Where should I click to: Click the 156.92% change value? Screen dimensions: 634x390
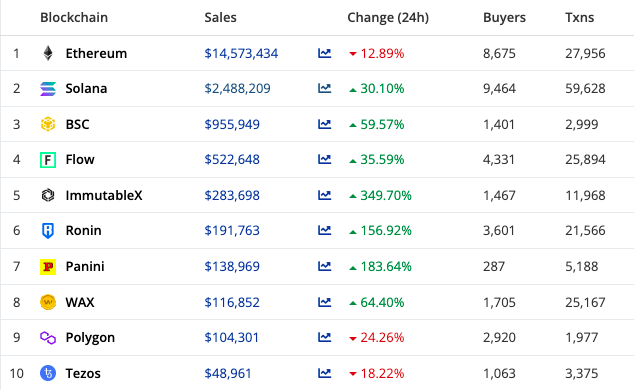386,230
